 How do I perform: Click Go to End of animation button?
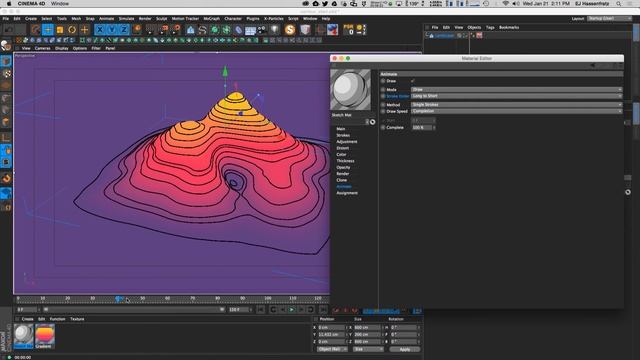(x=323, y=310)
